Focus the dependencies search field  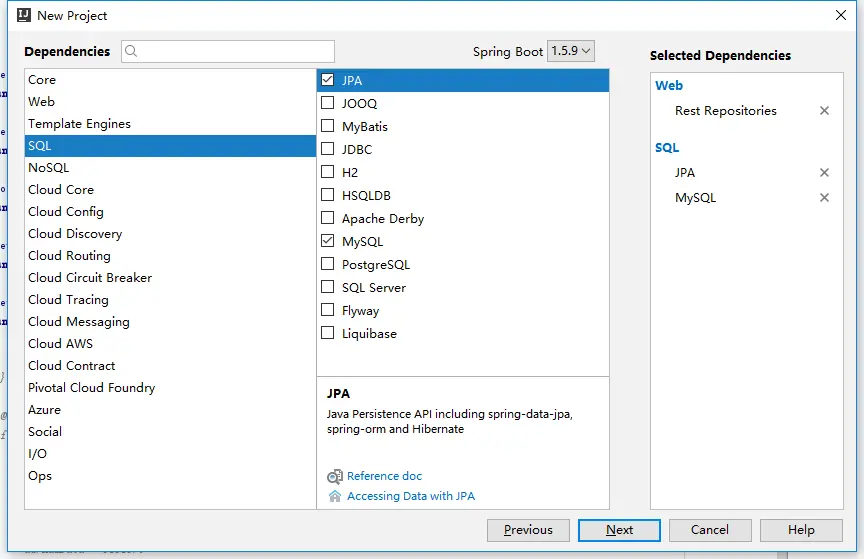point(228,51)
